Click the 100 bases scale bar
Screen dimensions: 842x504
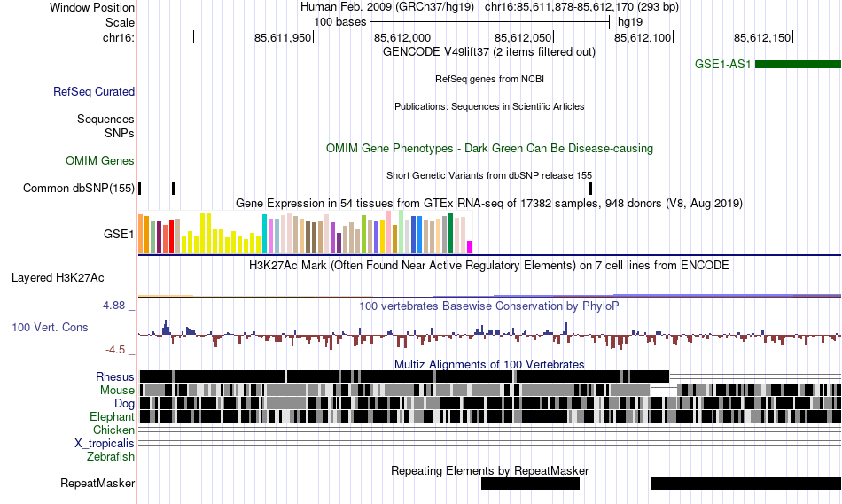pyautogui.click(x=490, y=22)
